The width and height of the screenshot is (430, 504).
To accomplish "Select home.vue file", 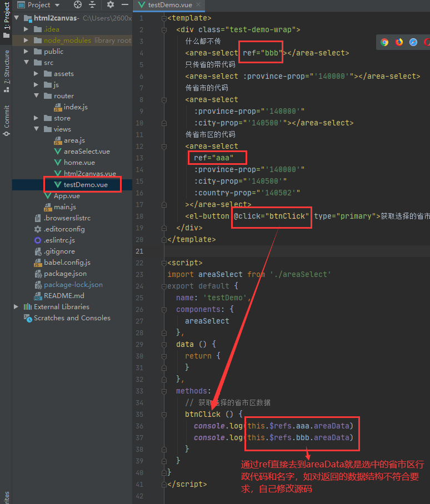I will tap(79, 163).
